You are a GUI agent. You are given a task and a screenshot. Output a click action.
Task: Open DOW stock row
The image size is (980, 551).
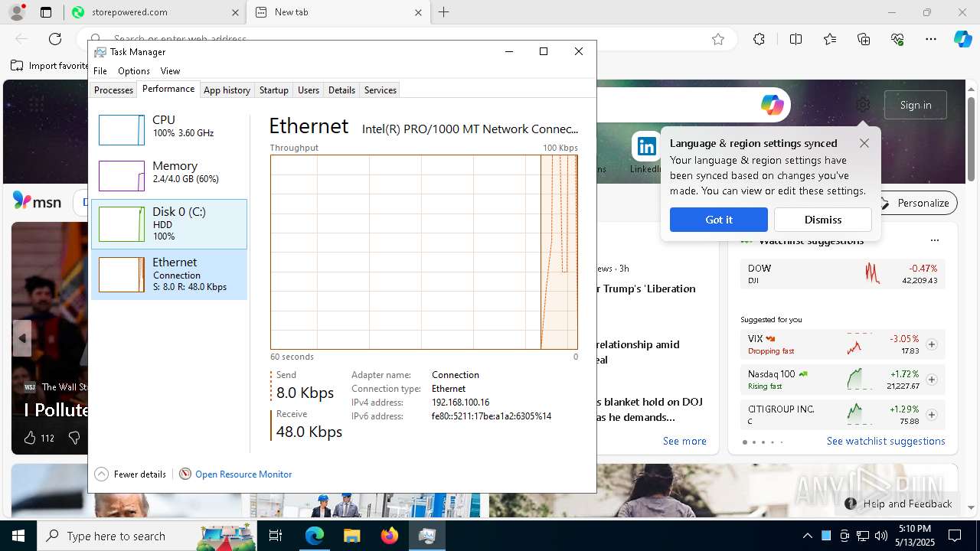[843, 273]
